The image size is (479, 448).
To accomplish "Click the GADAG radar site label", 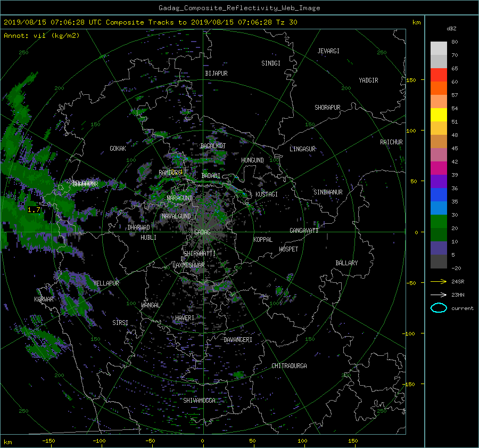I will coord(202,232).
